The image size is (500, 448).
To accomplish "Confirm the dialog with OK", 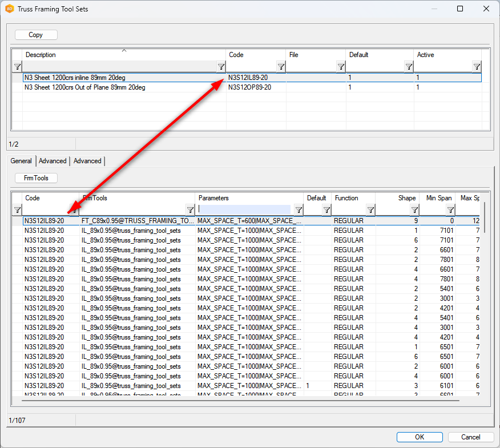I will coord(420,437).
